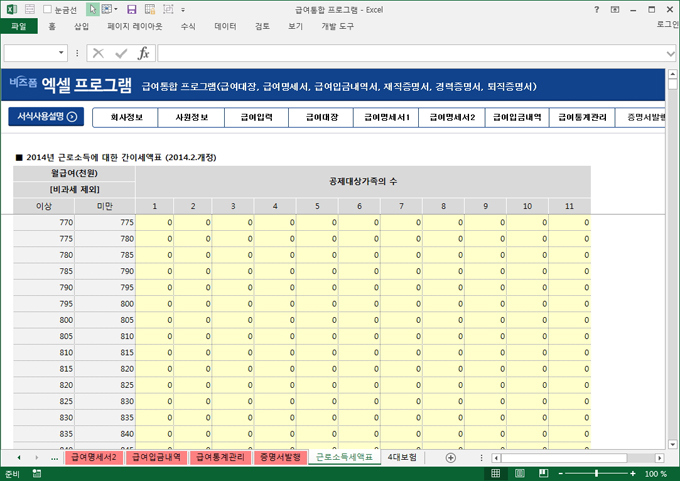The image size is (680, 481).
Task: Toggle the 눈금선 gridlines checkbox
Action: (x=49, y=9)
